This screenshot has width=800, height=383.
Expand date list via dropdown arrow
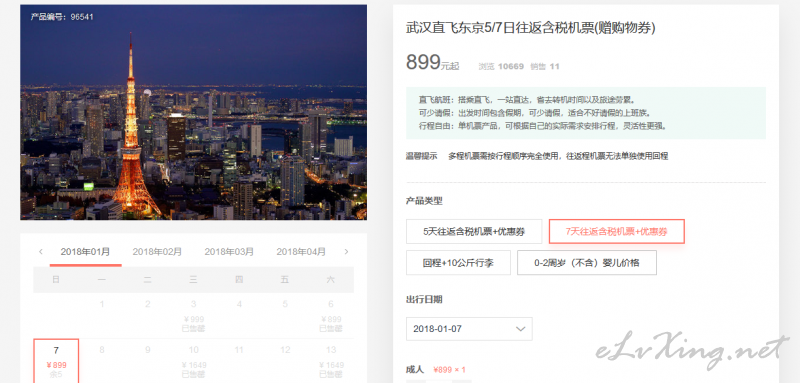tap(520, 329)
